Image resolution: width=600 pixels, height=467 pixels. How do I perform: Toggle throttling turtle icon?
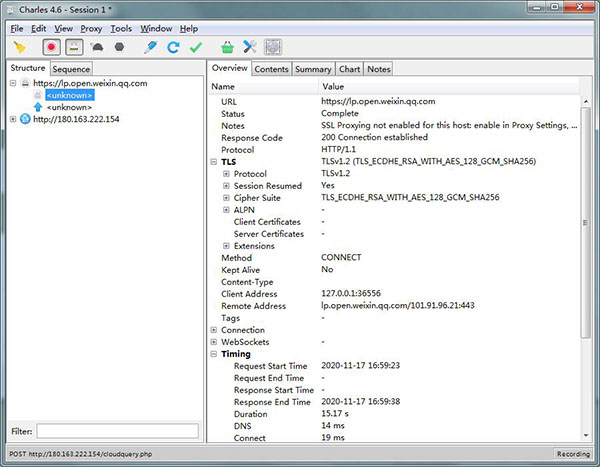pyautogui.click(x=97, y=47)
